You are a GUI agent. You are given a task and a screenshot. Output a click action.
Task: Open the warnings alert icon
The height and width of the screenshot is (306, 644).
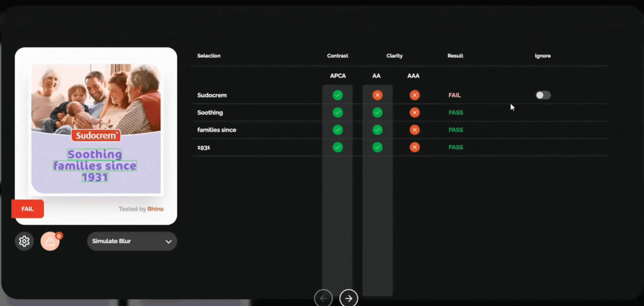tap(50, 241)
